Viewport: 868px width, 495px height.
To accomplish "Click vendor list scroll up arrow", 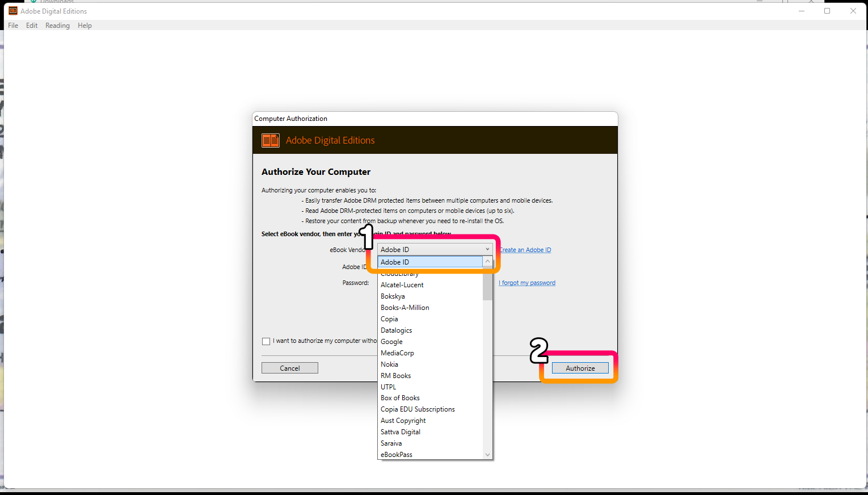I will (x=487, y=262).
